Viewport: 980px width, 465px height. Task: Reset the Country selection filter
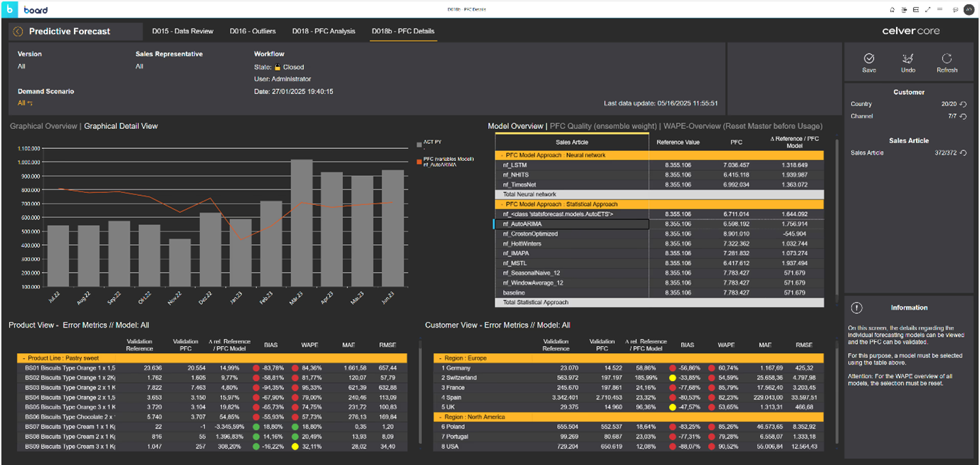[x=963, y=104]
